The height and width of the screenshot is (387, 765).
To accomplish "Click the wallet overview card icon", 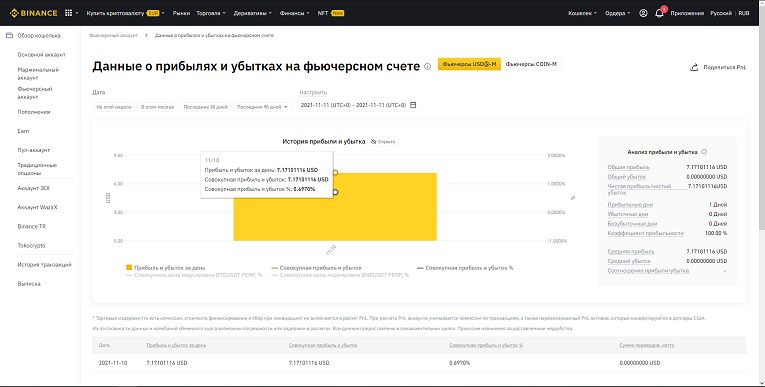I will 9,35.
